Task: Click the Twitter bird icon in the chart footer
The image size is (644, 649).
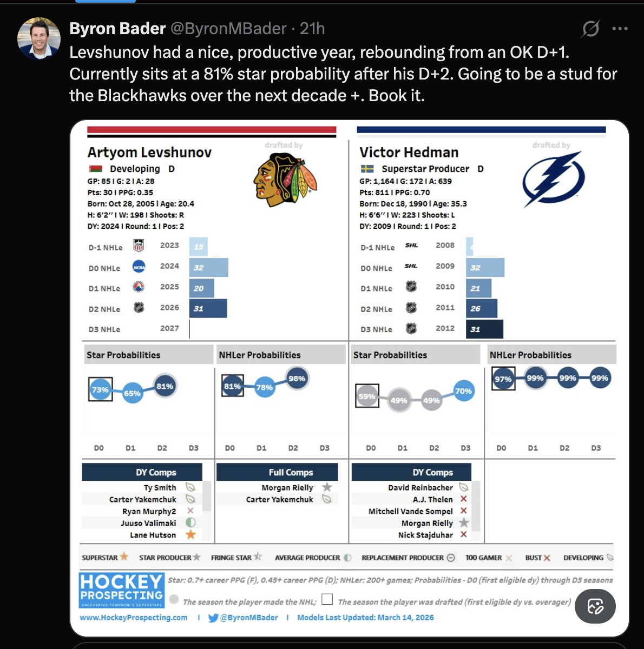Action: click(213, 618)
